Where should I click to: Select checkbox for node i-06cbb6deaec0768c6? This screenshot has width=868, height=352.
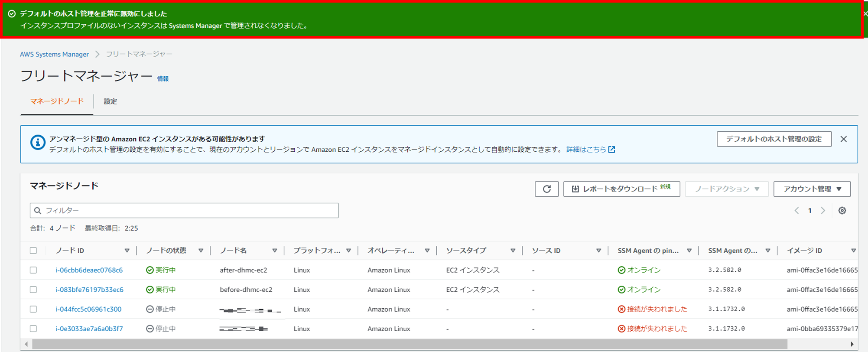[33, 270]
